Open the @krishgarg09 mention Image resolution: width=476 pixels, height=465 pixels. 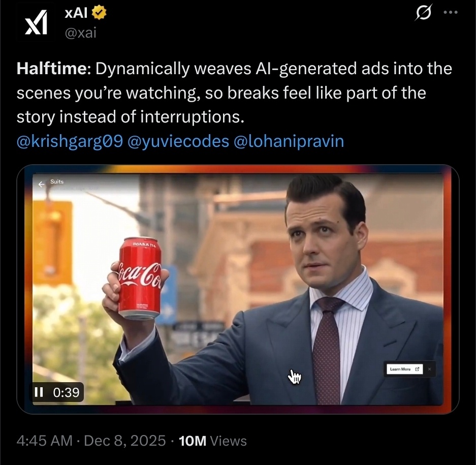click(x=70, y=142)
